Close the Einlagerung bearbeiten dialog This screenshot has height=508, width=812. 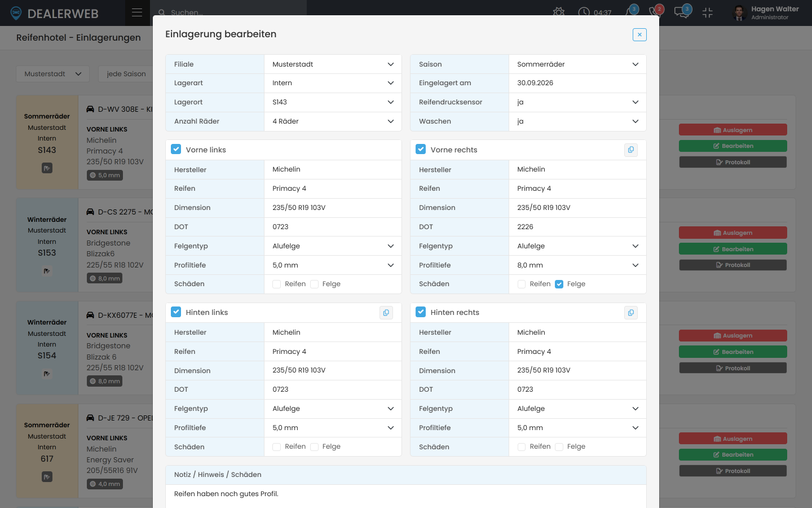[x=639, y=34]
